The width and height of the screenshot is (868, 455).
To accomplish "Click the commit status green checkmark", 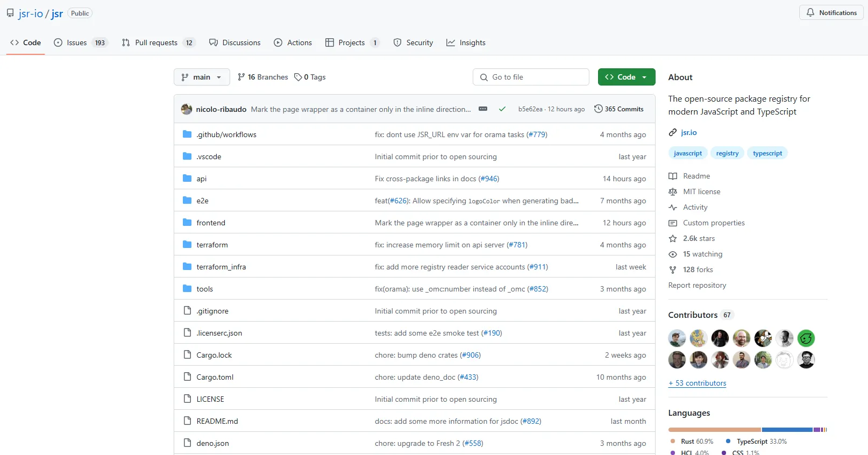I will click(x=502, y=109).
